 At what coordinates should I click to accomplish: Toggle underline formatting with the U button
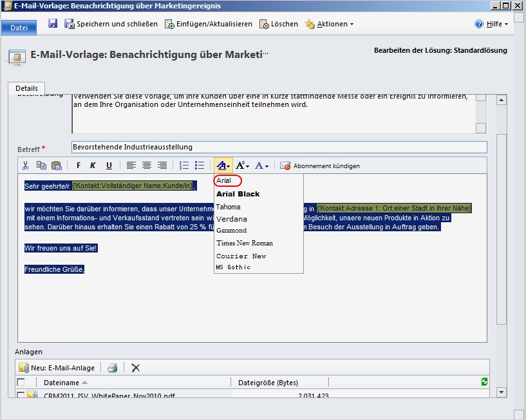108,166
